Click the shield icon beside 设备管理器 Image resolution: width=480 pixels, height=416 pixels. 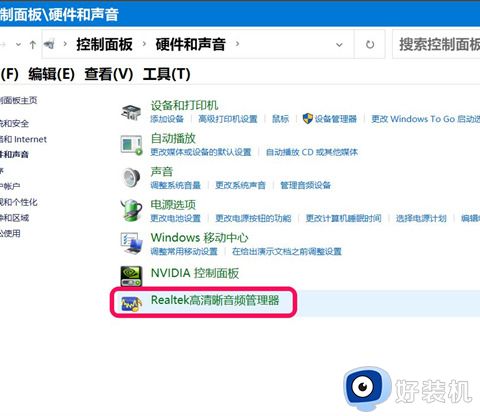click(307, 118)
